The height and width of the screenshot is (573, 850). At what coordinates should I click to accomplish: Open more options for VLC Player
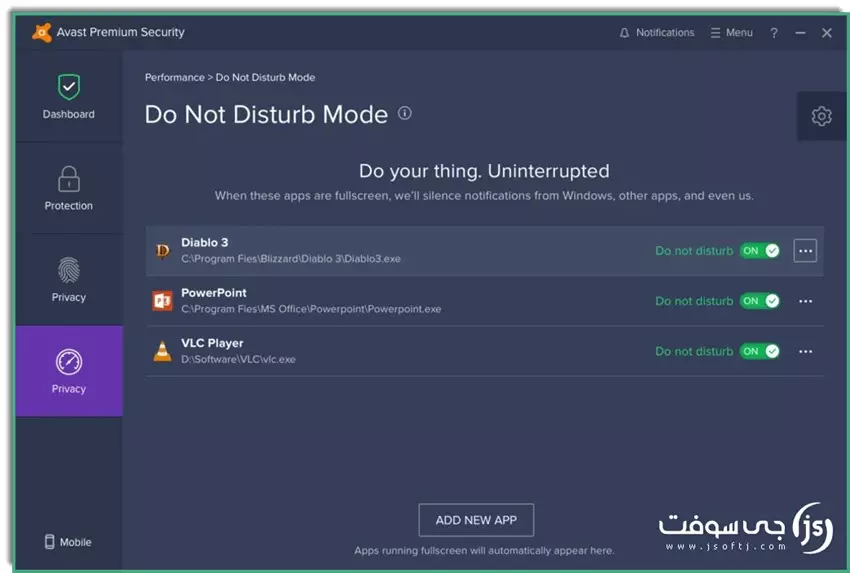click(805, 351)
